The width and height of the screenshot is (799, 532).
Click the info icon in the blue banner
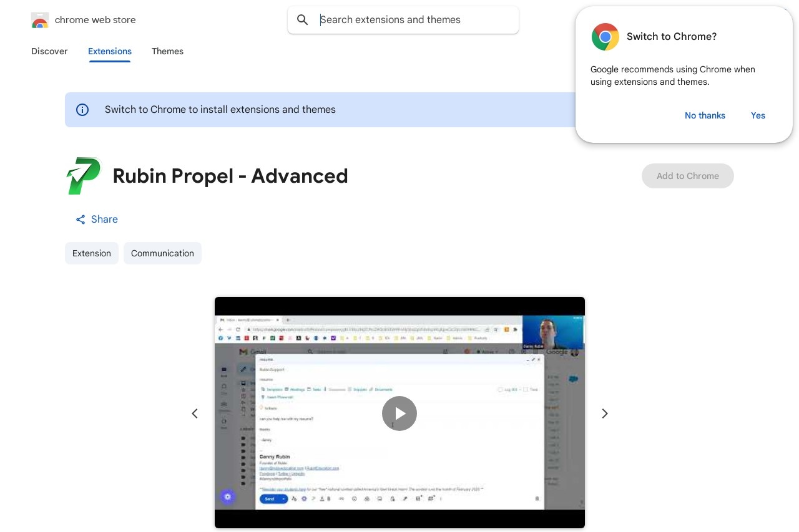82,110
